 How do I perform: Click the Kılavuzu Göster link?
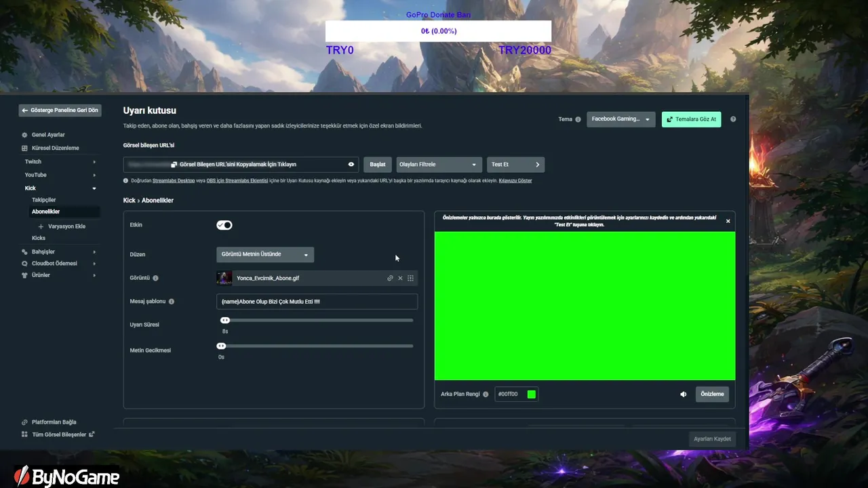click(x=515, y=181)
